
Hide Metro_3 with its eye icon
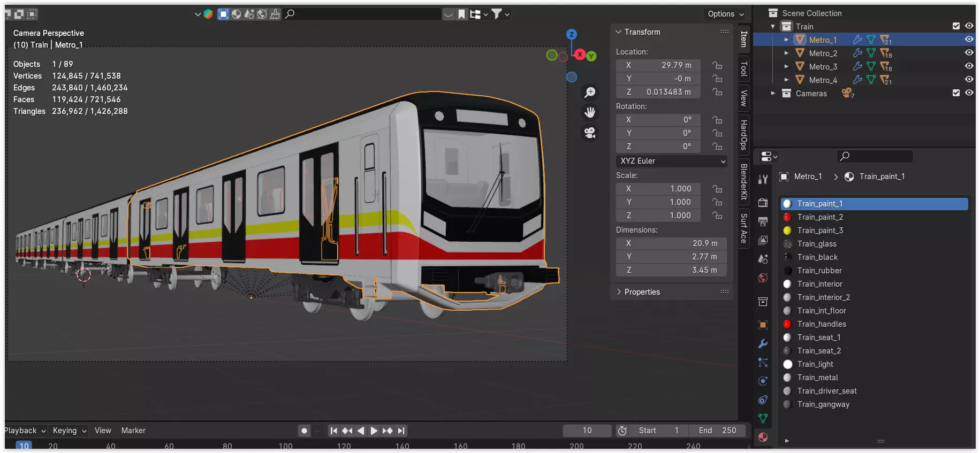click(x=969, y=66)
